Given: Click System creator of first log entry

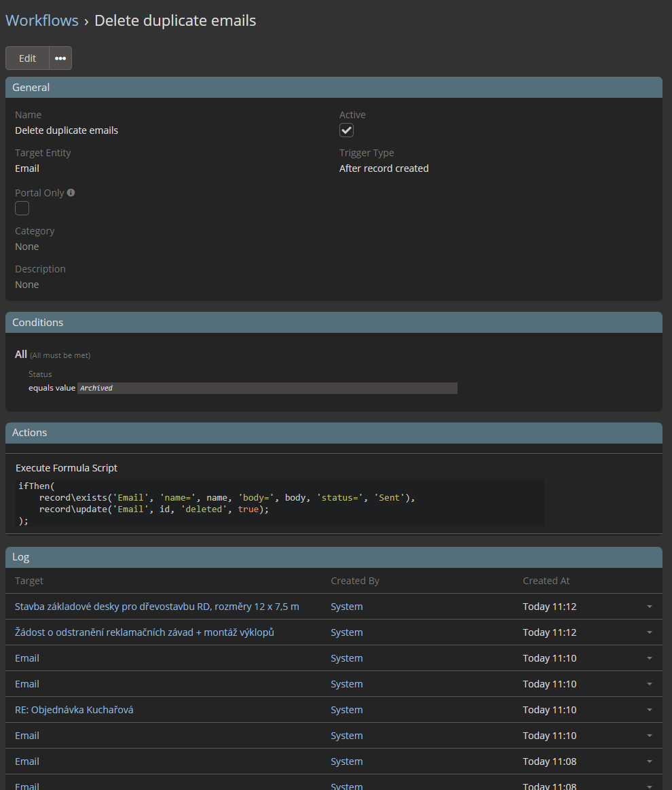Looking at the screenshot, I should click(x=346, y=607).
